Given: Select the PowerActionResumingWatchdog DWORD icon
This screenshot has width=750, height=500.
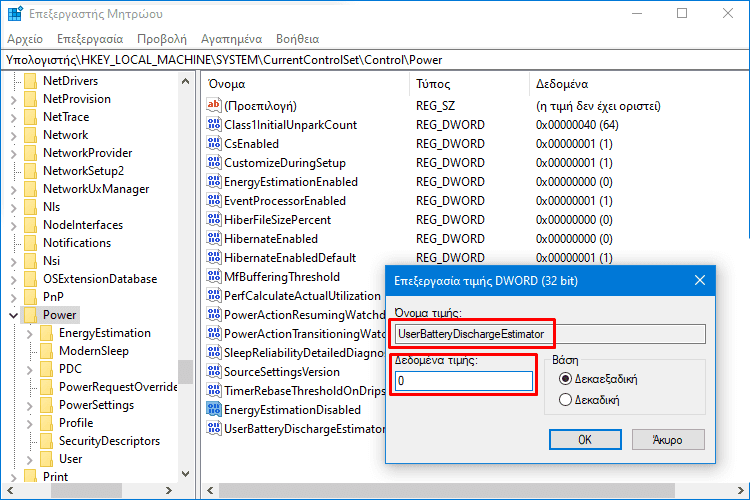Looking at the screenshot, I should click(214, 314).
